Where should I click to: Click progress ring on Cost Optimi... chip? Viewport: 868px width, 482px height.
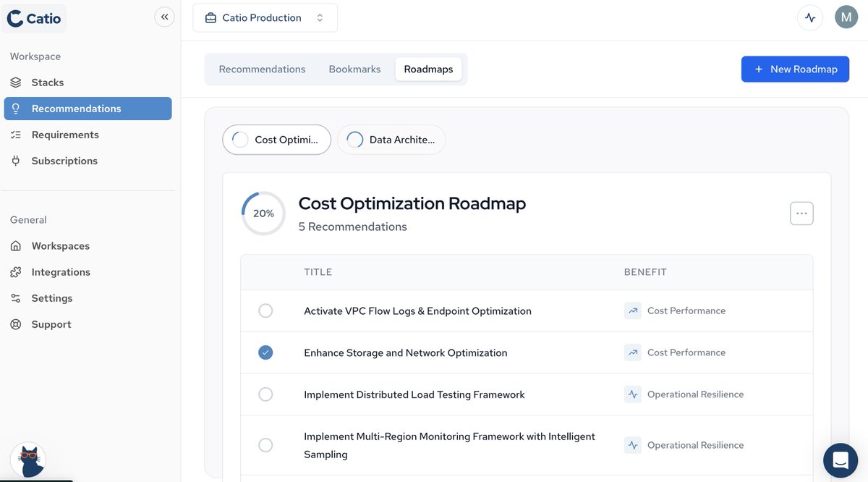point(240,140)
